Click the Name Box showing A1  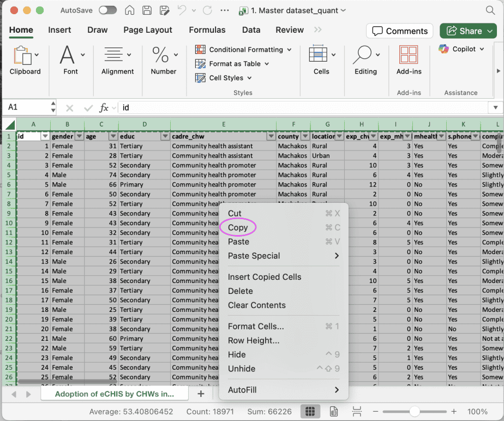point(25,108)
